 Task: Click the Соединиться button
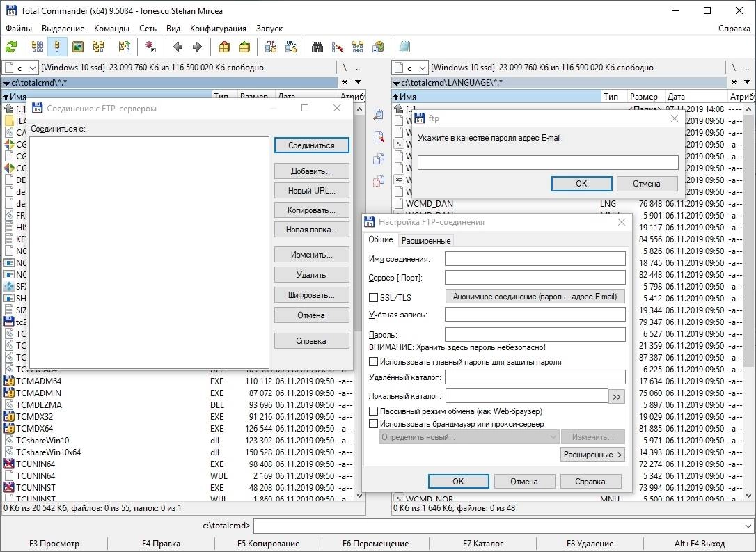point(311,145)
